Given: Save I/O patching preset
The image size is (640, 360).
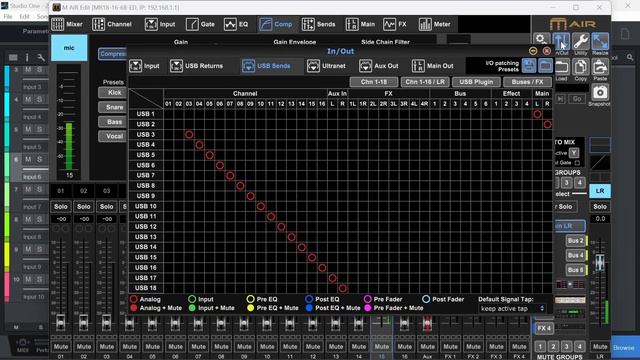Looking at the screenshot, I should tap(529, 66).
